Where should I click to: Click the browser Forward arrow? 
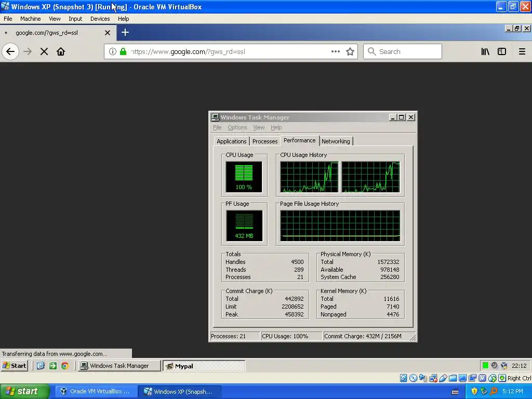pos(28,51)
